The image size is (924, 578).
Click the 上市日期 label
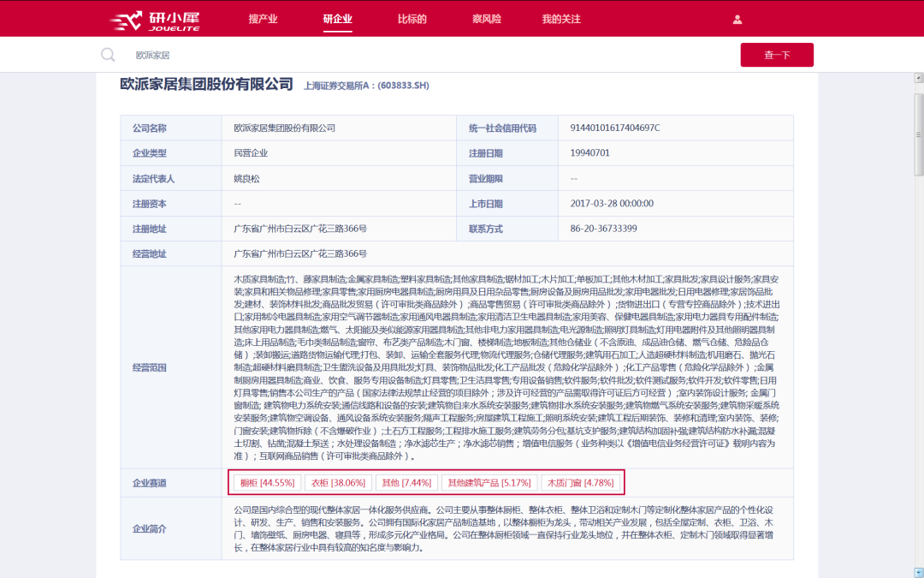click(486, 204)
